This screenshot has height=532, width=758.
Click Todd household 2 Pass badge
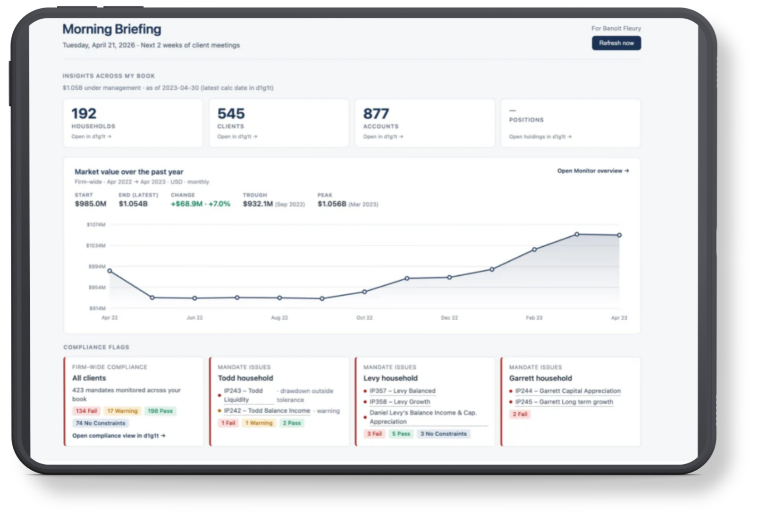point(292,423)
